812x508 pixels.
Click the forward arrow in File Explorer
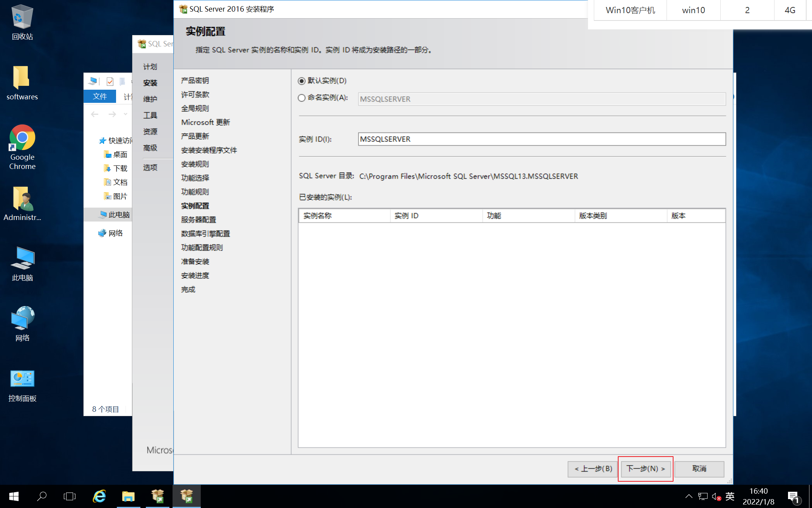[112, 114]
